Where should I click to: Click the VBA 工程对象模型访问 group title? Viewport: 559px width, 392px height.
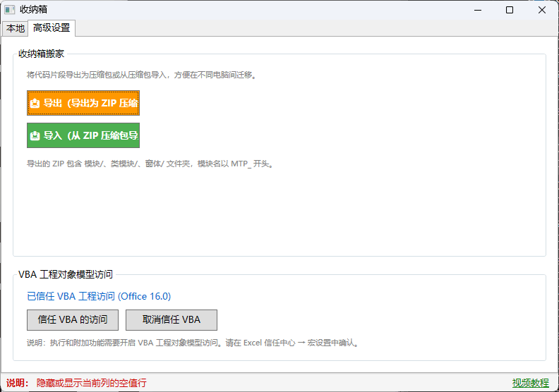pyautogui.click(x=66, y=274)
